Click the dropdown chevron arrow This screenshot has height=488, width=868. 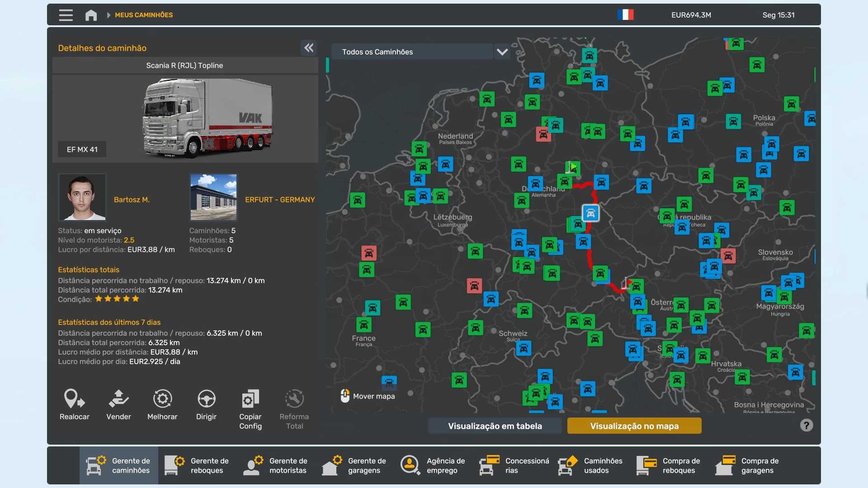click(x=502, y=52)
